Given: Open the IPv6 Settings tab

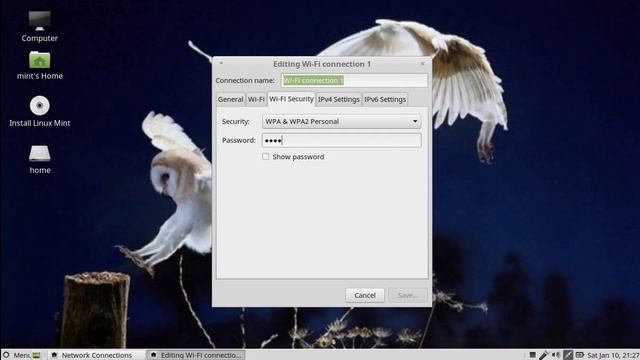Looking at the screenshot, I should point(385,99).
